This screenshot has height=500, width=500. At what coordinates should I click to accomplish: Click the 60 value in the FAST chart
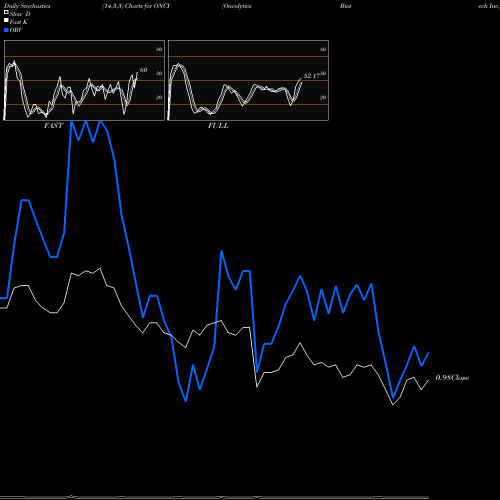click(143, 70)
